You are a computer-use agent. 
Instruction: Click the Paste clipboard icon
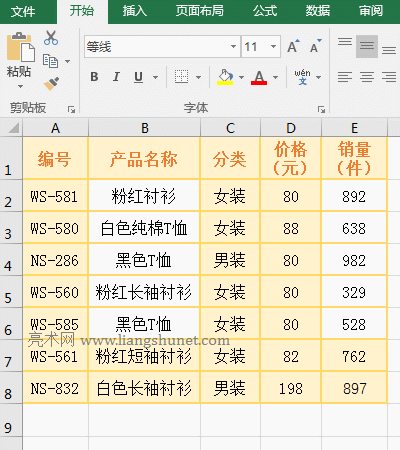pos(21,47)
